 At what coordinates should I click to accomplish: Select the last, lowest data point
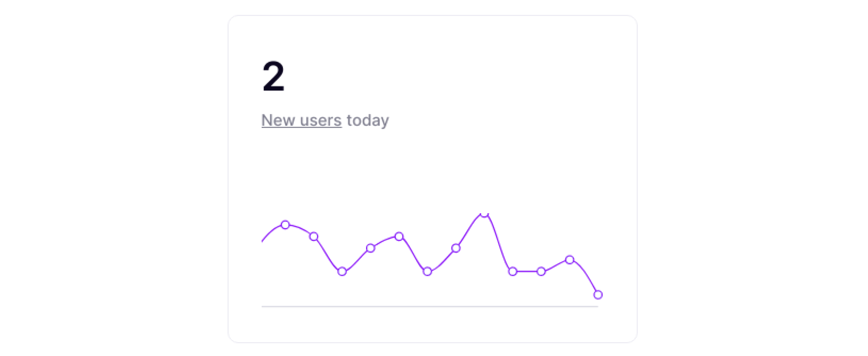click(598, 295)
